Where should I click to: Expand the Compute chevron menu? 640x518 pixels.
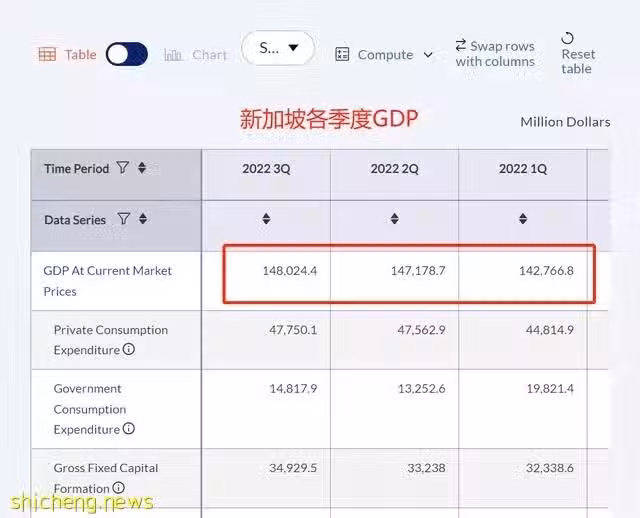tap(428, 55)
